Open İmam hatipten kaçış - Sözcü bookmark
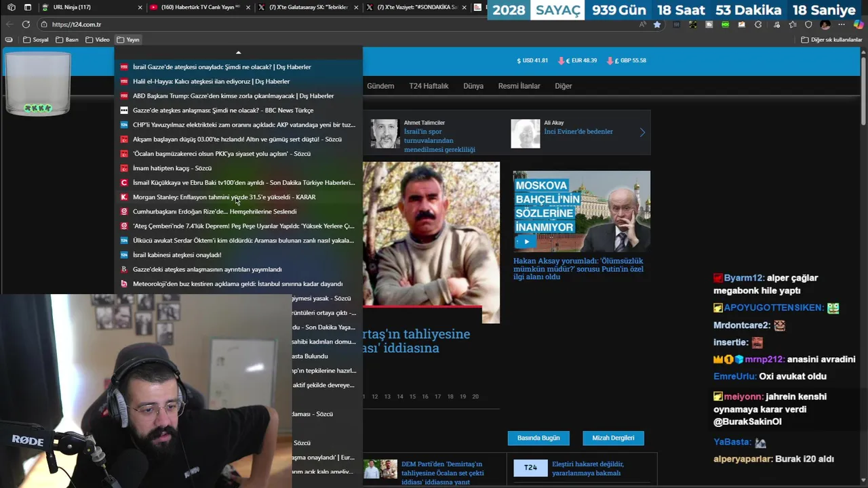This screenshot has height=488, width=868. 238,168
